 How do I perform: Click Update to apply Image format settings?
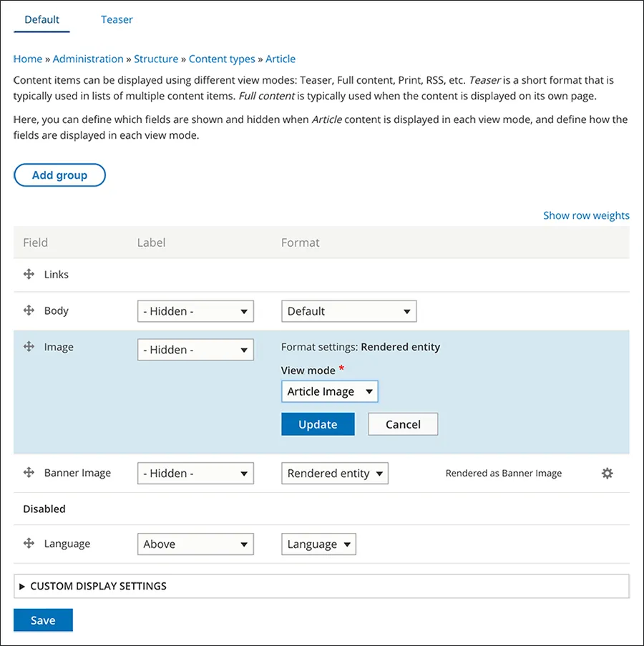click(x=318, y=424)
